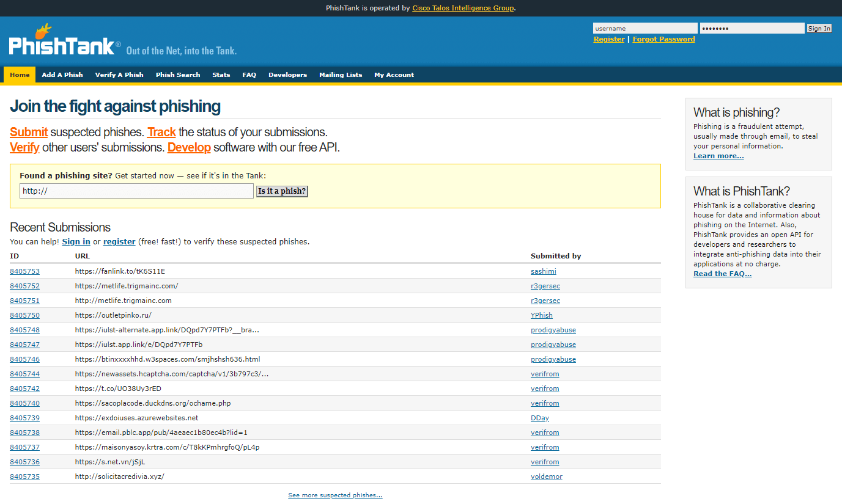The width and height of the screenshot is (842, 504).
Task: Click the Develop heading link
Action: pyautogui.click(x=189, y=147)
